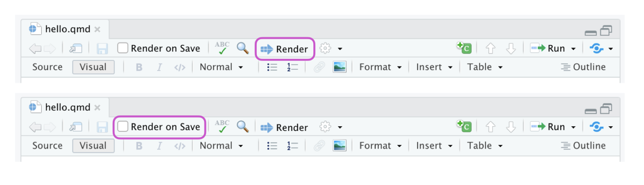Toggle bulleted list in the upper editor toolbar
Screen dimensions: 644x185
click(x=272, y=67)
